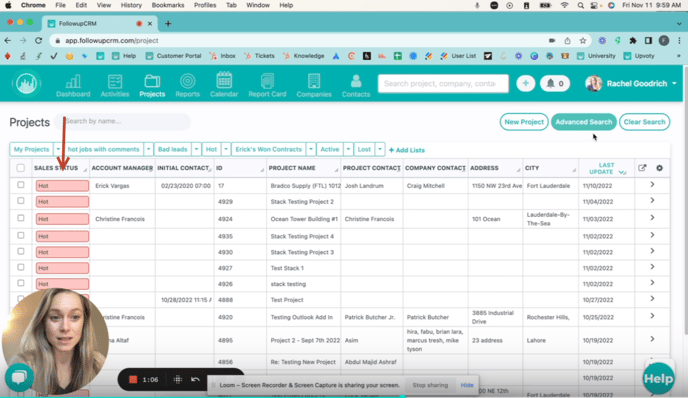Open table column settings gear
The width and height of the screenshot is (688, 398).
tap(659, 168)
